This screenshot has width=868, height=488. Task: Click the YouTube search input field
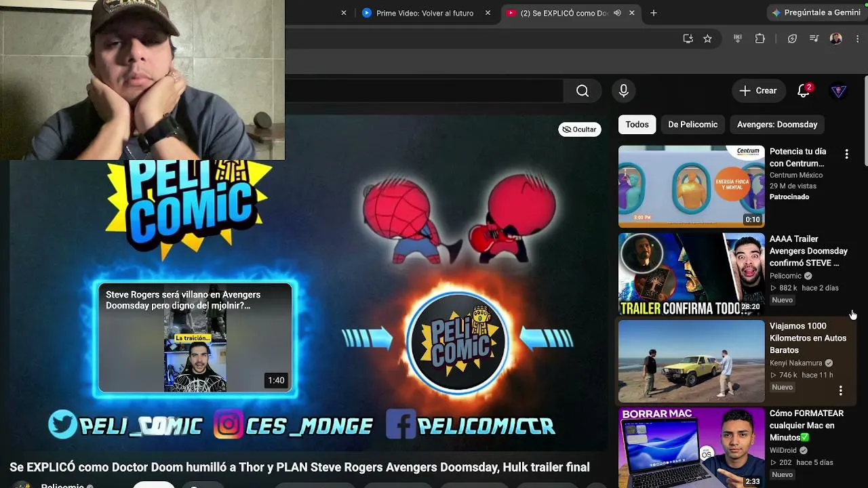(x=424, y=91)
